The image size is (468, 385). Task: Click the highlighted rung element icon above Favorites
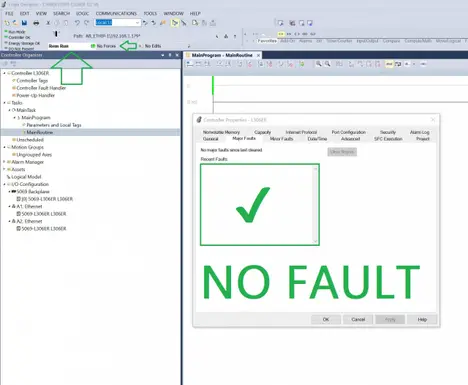[281, 34]
